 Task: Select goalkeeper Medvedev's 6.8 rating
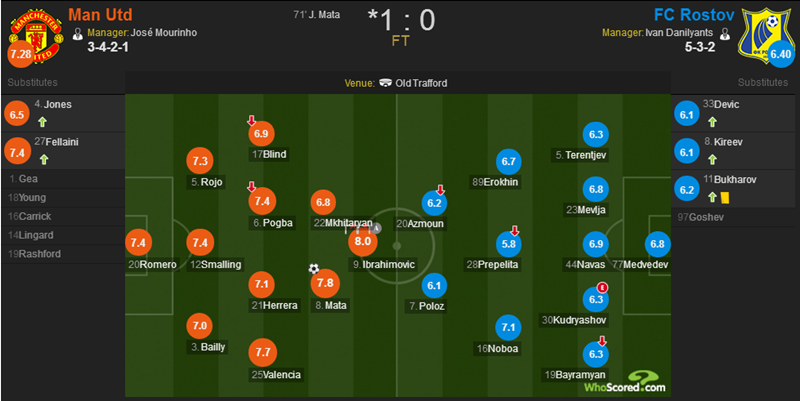pyautogui.click(x=657, y=243)
